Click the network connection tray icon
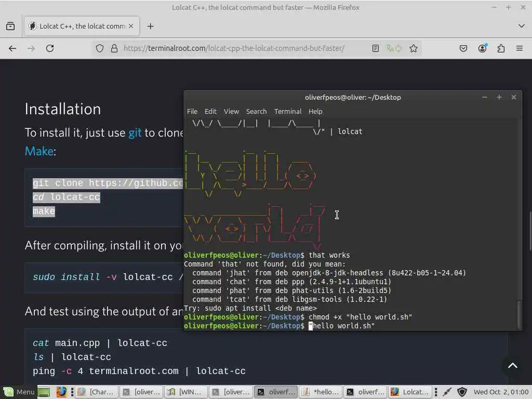 pos(447,392)
